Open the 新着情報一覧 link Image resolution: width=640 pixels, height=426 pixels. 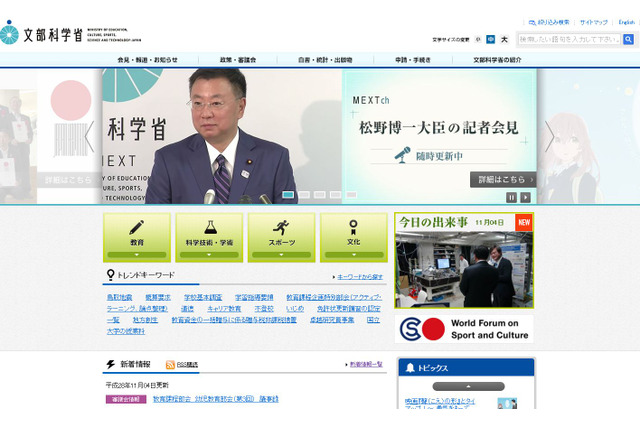(x=366, y=364)
